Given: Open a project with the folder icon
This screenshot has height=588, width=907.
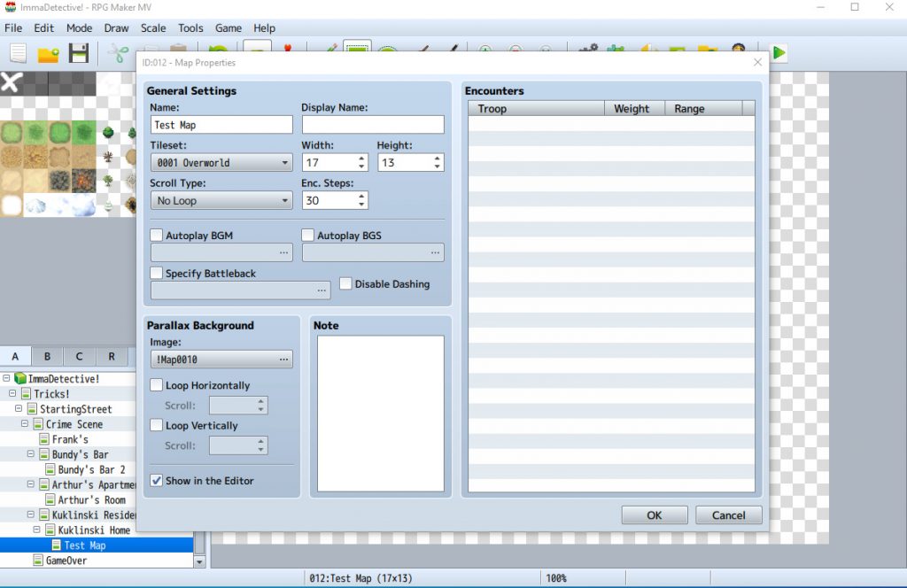Looking at the screenshot, I should (x=48, y=53).
